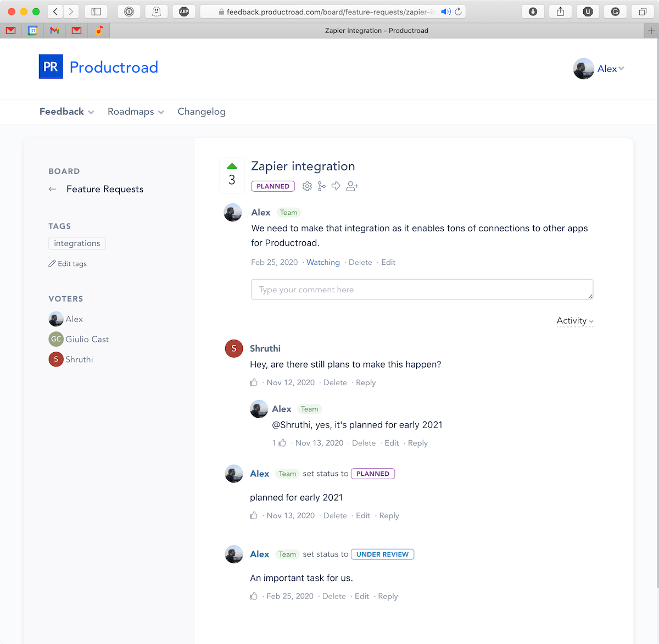The width and height of the screenshot is (659, 644).
Task: Click the merge post branch icon
Action: click(x=321, y=186)
